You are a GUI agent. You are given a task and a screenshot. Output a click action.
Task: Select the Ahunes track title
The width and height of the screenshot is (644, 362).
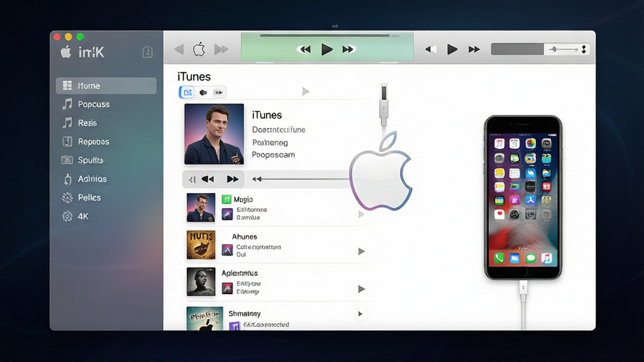pos(245,237)
